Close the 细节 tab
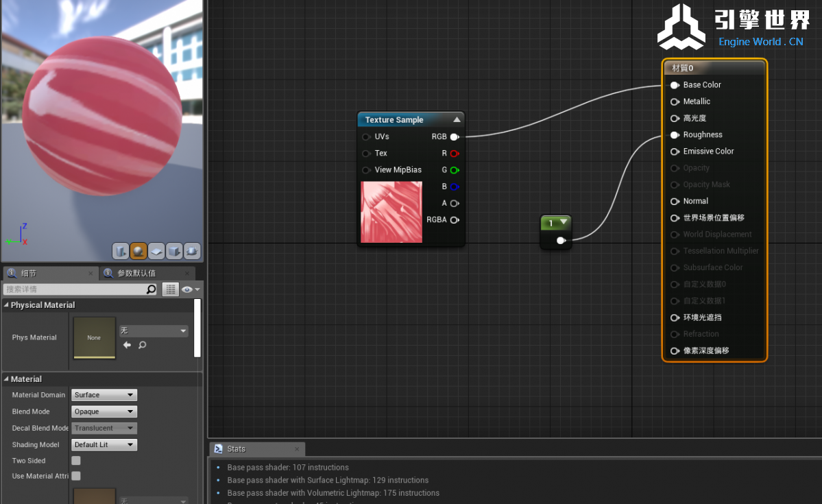This screenshot has width=822, height=504. (x=90, y=273)
